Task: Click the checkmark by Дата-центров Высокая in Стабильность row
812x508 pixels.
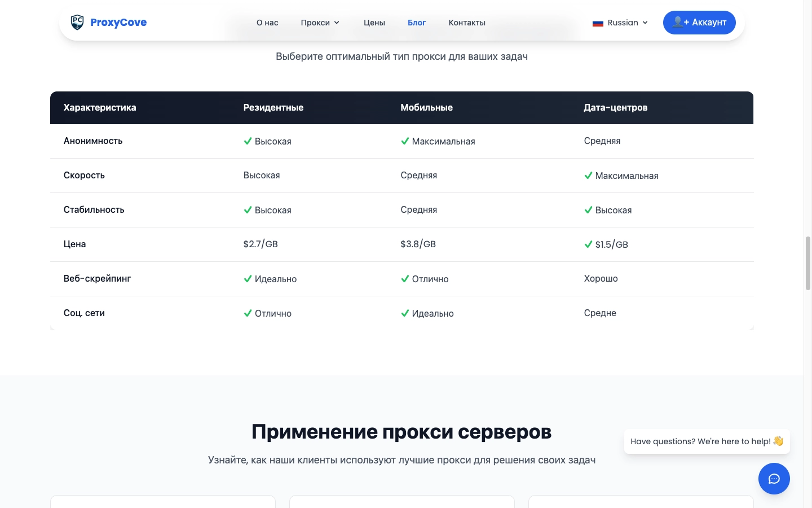Action: click(x=588, y=210)
